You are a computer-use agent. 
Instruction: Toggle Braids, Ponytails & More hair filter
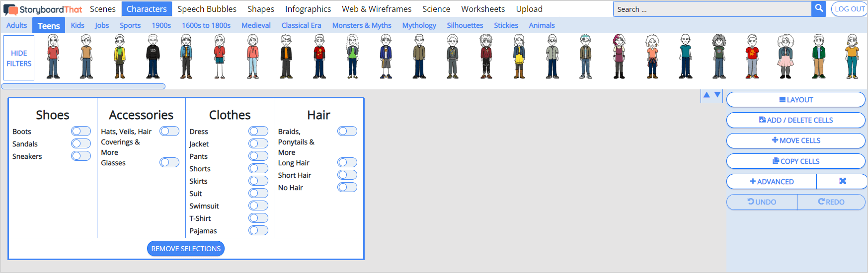pos(347,131)
